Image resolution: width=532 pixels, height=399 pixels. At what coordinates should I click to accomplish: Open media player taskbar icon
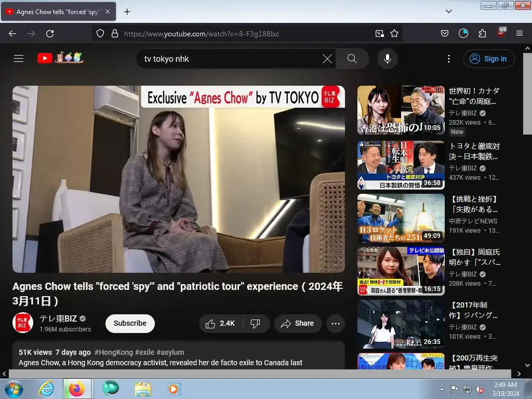point(175,389)
